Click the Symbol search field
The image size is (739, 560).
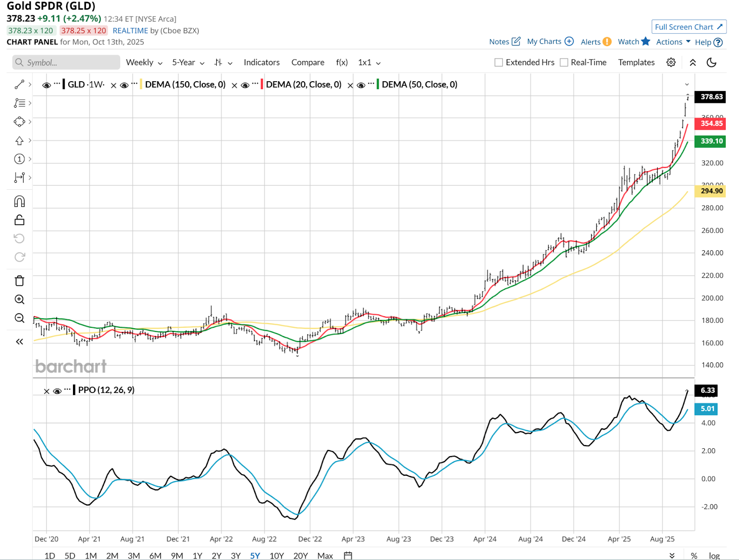click(x=66, y=62)
